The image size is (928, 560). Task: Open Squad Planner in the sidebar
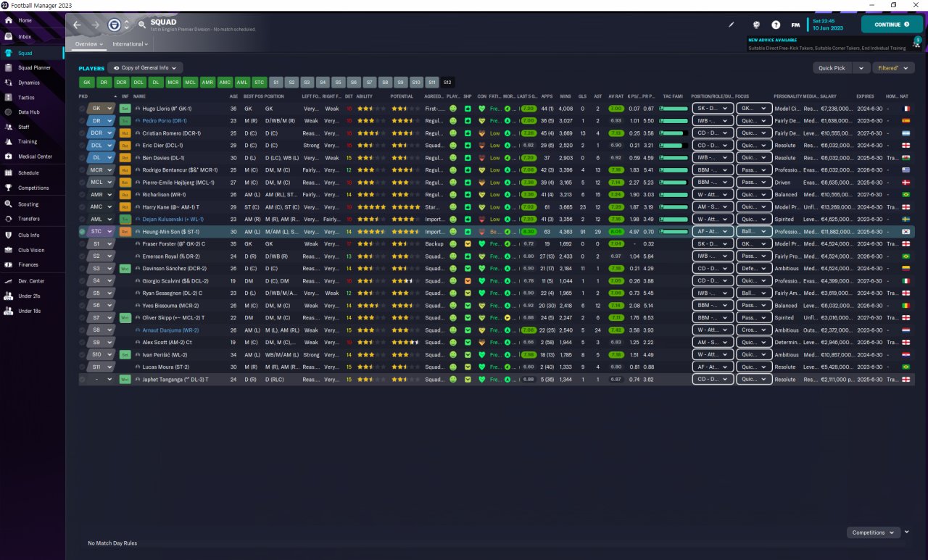pyautogui.click(x=34, y=67)
